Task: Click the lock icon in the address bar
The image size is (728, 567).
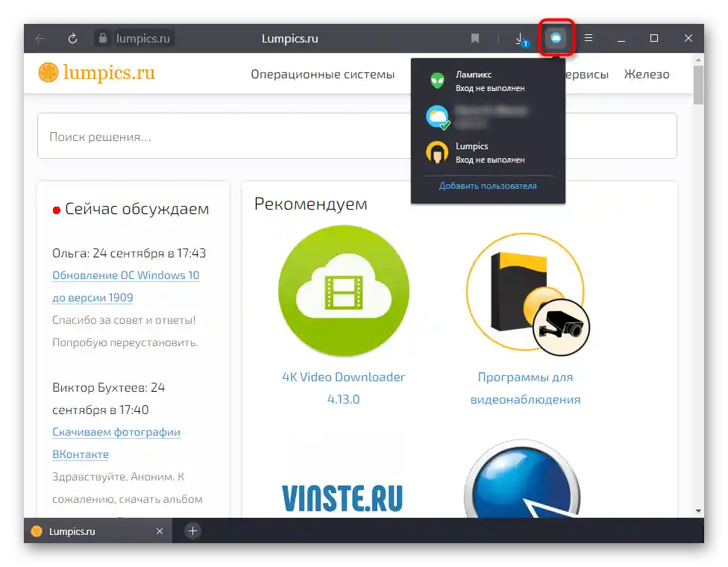Action: click(x=102, y=38)
